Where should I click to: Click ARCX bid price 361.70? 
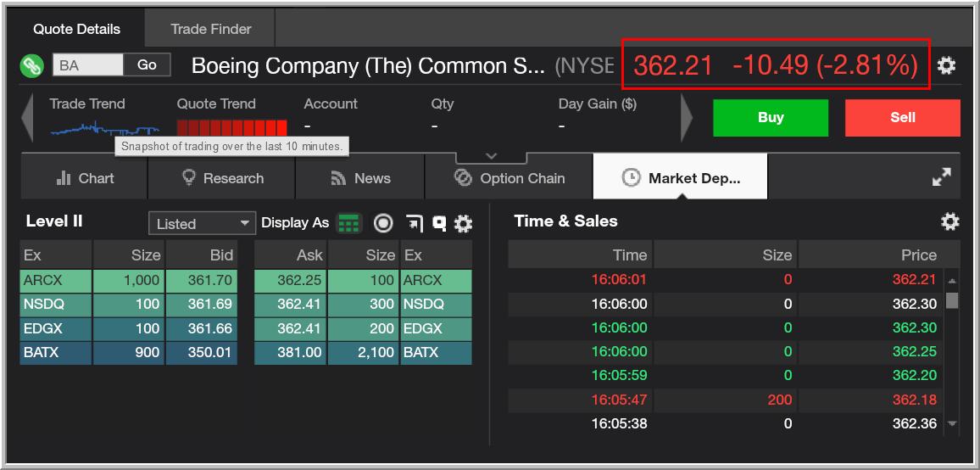(x=201, y=280)
